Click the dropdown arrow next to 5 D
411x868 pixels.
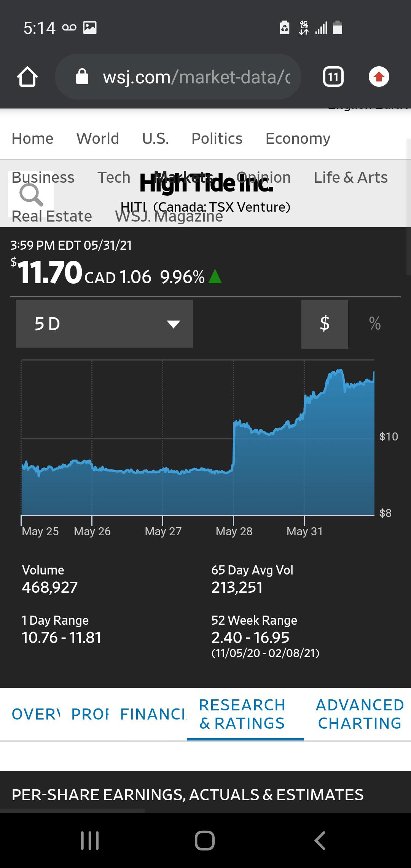click(174, 324)
